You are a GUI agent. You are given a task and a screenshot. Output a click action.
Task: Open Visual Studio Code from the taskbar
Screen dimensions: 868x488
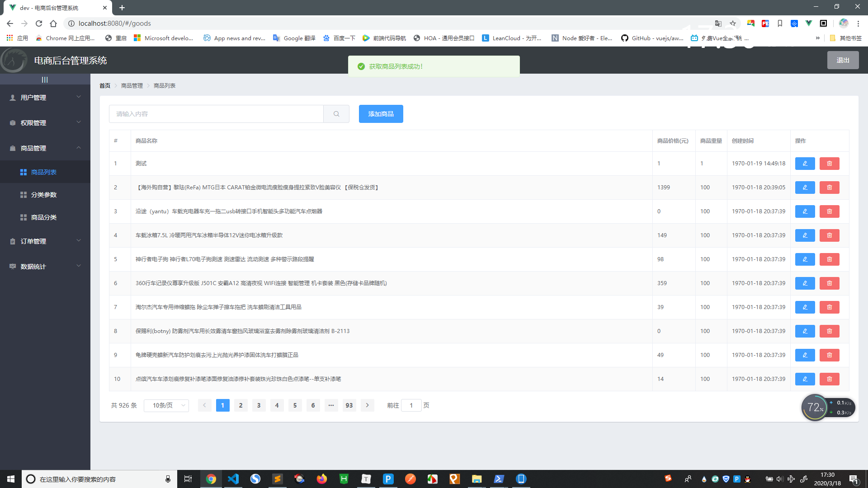tap(233, 479)
